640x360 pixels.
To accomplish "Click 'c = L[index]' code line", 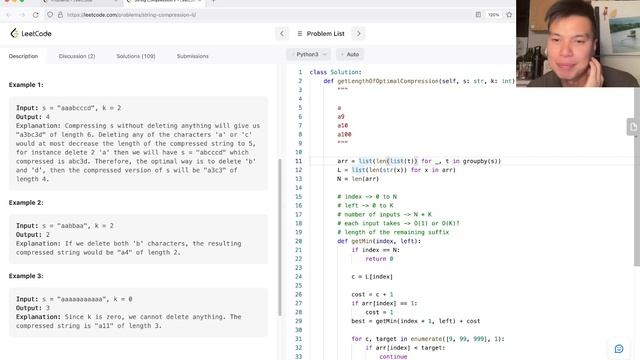I will click(x=372, y=277).
